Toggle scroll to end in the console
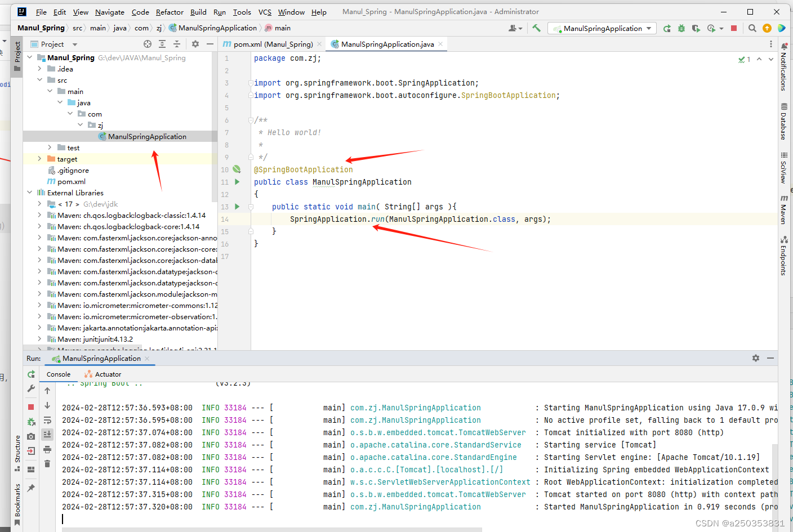 pyautogui.click(x=47, y=434)
